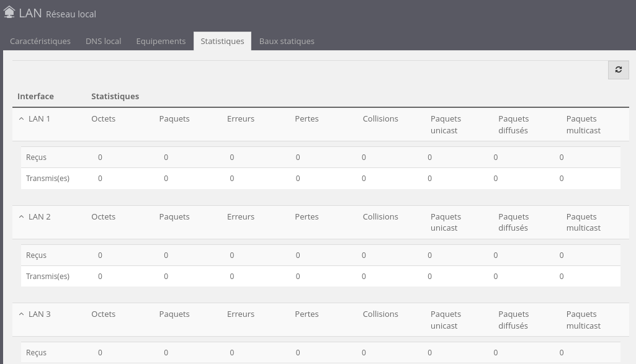The height and width of the screenshot is (364, 636).
Task: Click the Interface column header
Action: [x=35, y=96]
